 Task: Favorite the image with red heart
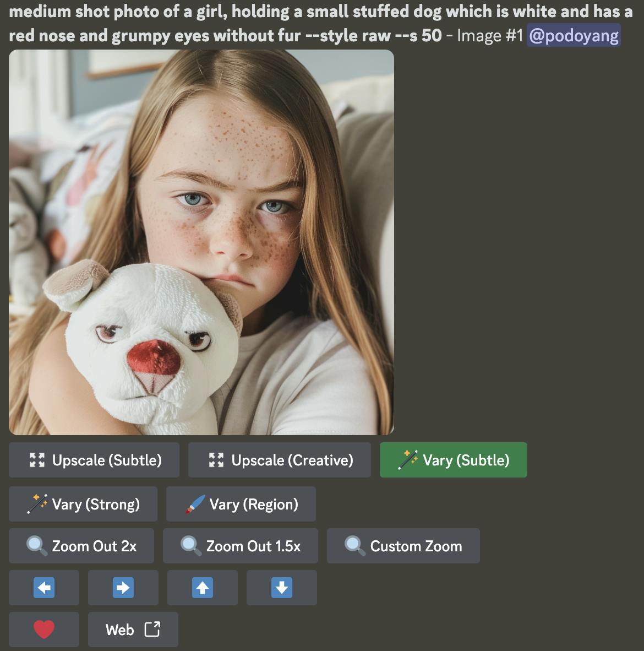(44, 630)
